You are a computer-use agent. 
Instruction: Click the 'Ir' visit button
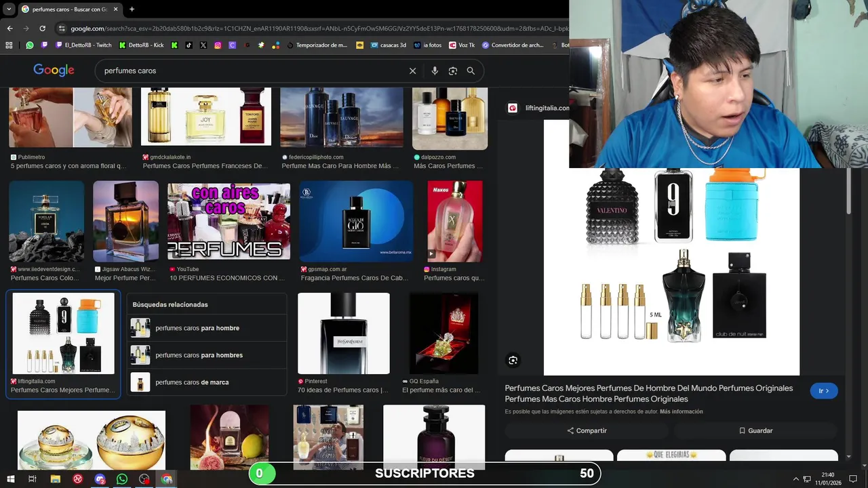point(824,391)
